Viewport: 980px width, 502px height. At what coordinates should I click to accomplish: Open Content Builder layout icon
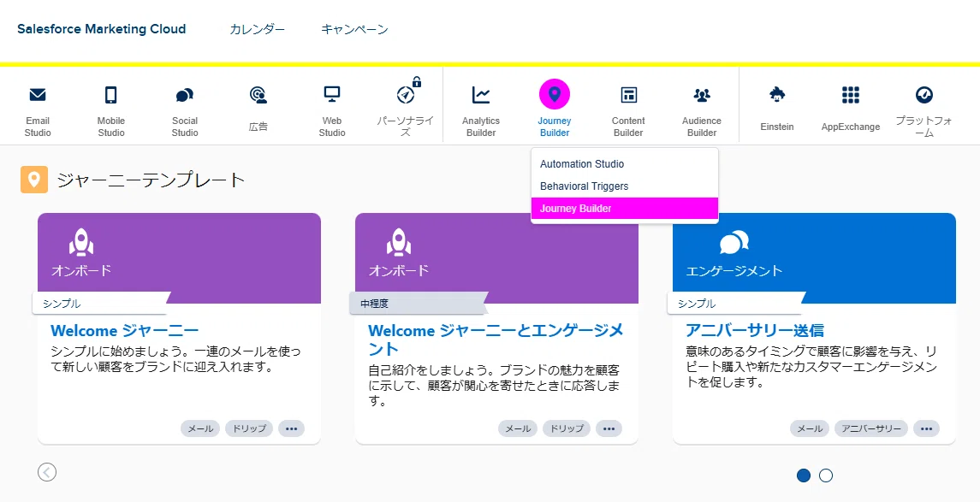tap(628, 95)
